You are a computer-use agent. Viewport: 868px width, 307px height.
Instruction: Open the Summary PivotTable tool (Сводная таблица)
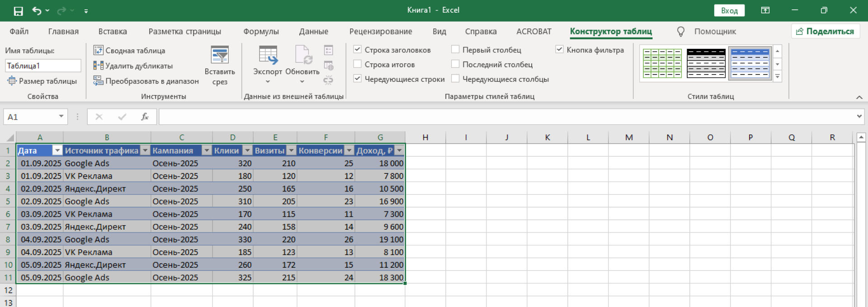click(129, 51)
